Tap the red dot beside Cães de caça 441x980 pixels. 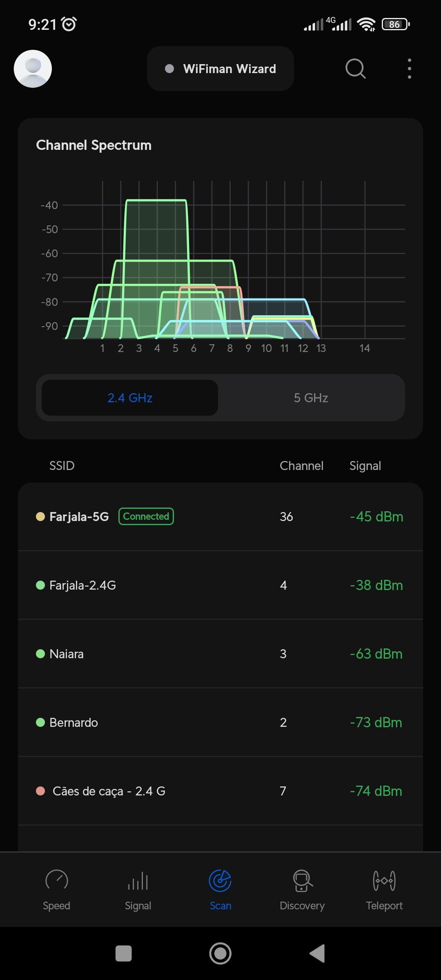[x=40, y=791]
